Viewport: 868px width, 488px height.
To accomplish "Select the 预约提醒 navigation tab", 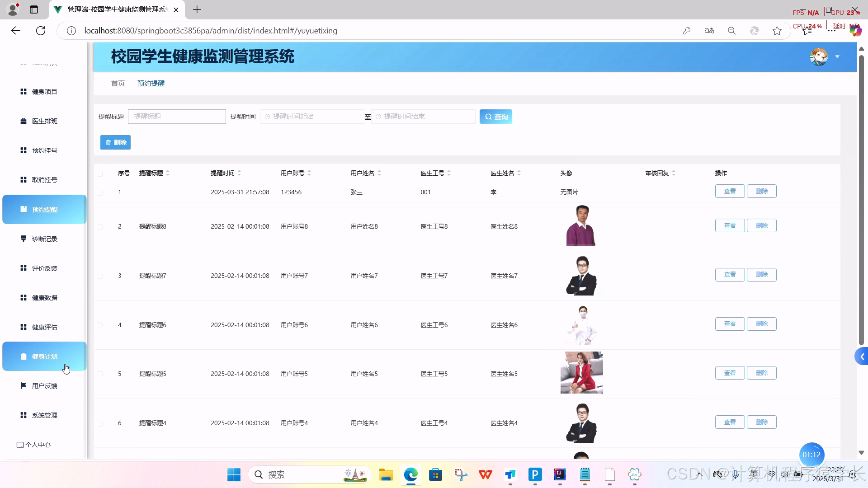I will tap(151, 83).
